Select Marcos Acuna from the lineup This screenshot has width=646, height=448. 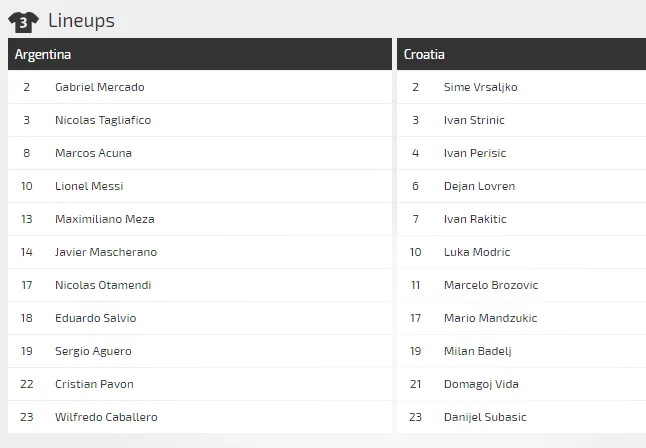point(93,153)
